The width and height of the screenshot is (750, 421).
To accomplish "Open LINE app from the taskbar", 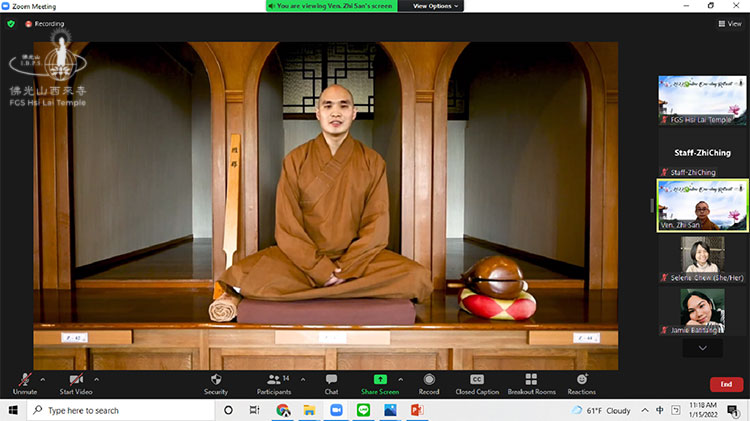I will pyautogui.click(x=364, y=410).
